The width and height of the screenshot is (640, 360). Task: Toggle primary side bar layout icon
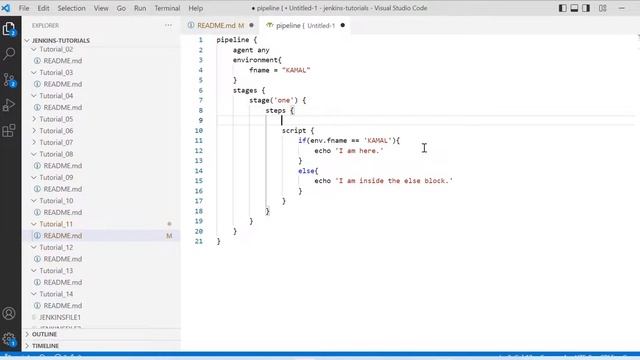click(562, 8)
